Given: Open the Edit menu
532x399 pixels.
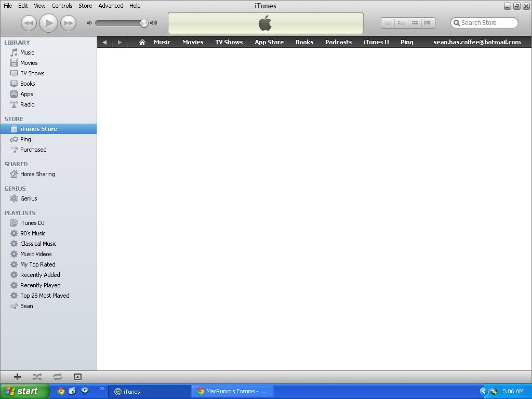Looking at the screenshot, I should pyautogui.click(x=23, y=6).
